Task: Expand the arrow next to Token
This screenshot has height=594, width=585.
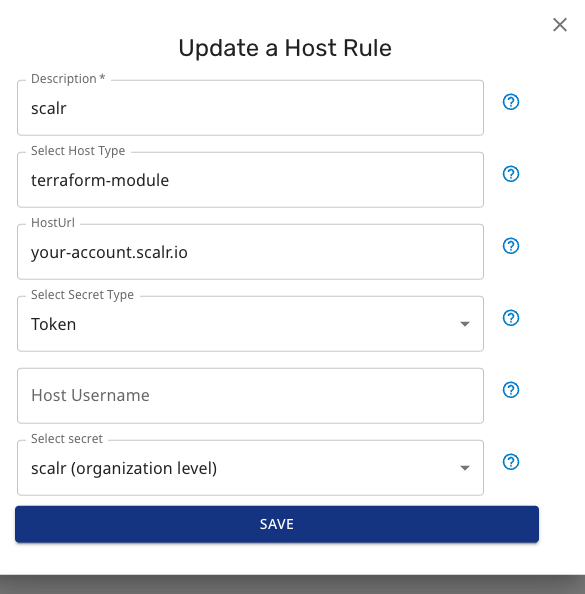Action: [465, 324]
